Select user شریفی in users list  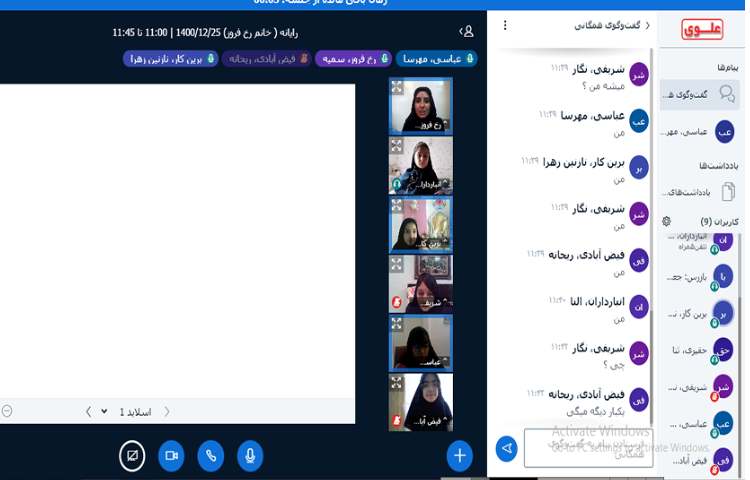click(702, 387)
